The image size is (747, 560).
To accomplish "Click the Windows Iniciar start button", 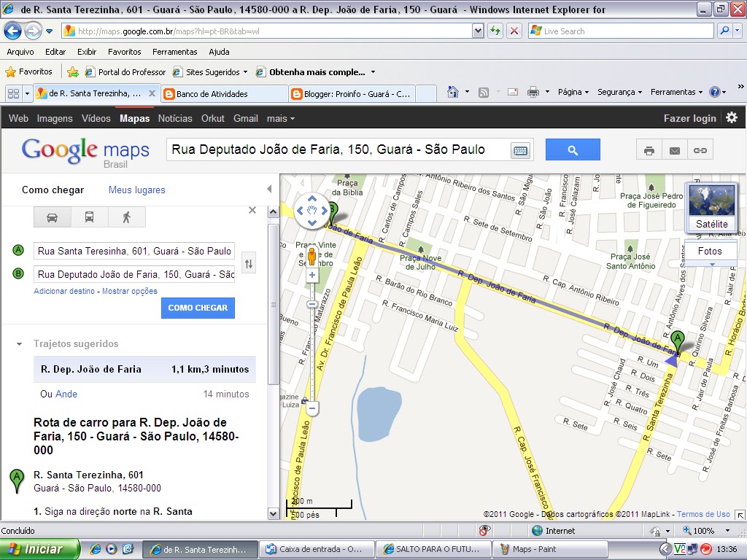I will click(39, 549).
